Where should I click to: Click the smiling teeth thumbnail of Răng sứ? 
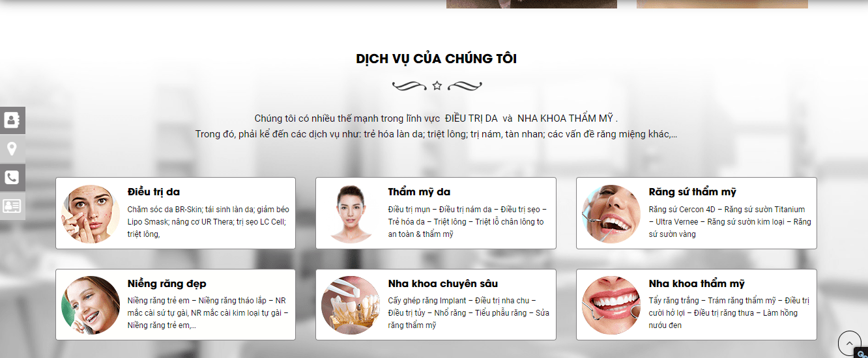click(611, 214)
